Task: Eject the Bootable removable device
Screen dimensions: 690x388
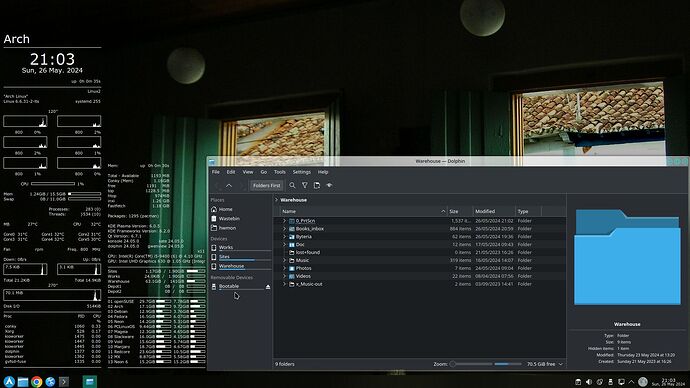Action: coord(268,287)
